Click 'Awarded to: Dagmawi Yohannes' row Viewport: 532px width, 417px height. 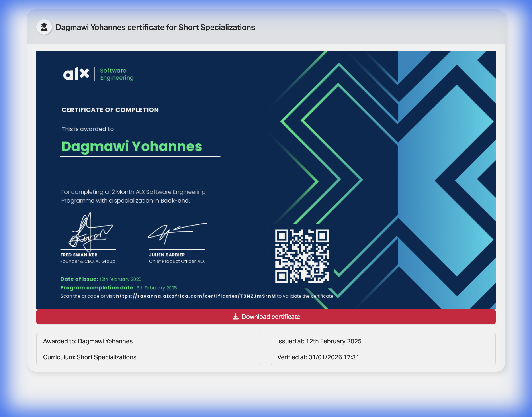point(149,341)
